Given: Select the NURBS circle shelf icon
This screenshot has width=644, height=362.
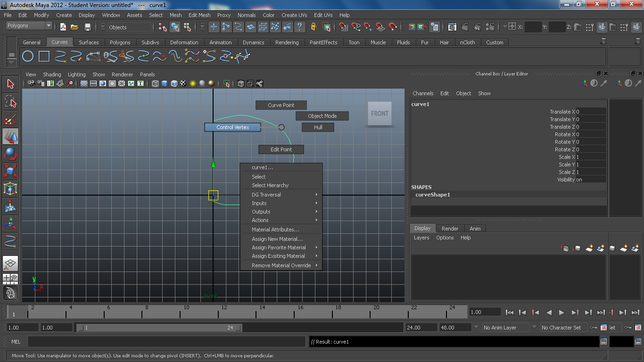Looking at the screenshot, I should tap(28, 57).
